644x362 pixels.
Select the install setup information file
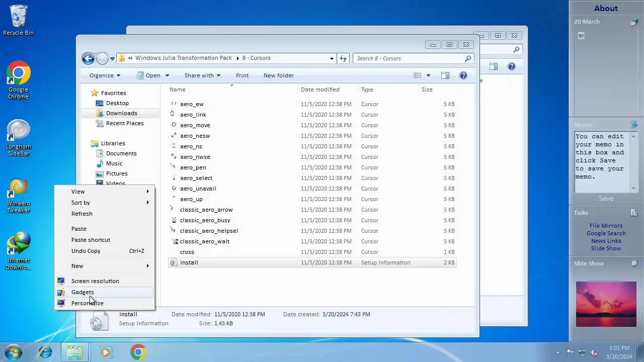pyautogui.click(x=312, y=262)
